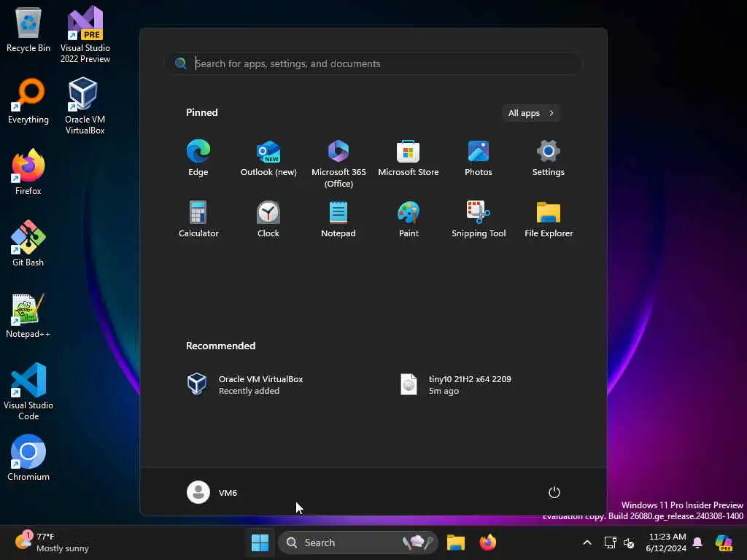Select Visual Studio 2022 Preview desktop shortcut
This screenshot has width=747, height=560.
click(x=85, y=35)
